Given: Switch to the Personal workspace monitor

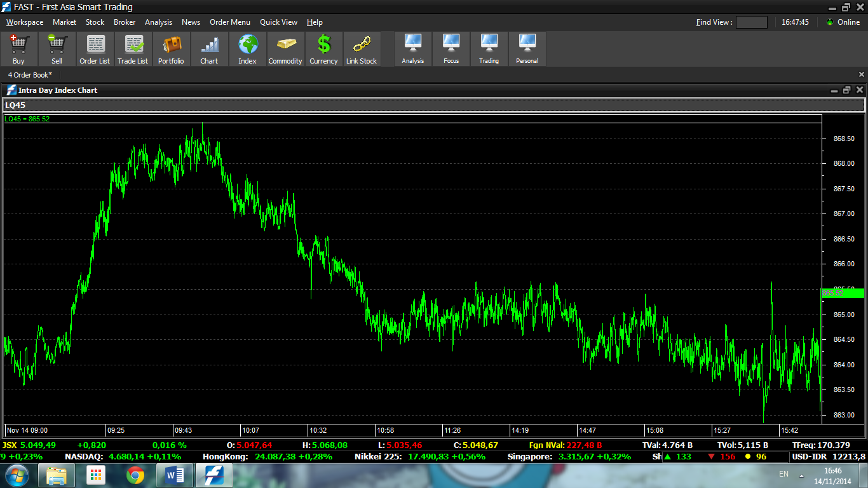Looking at the screenshot, I should (527, 50).
